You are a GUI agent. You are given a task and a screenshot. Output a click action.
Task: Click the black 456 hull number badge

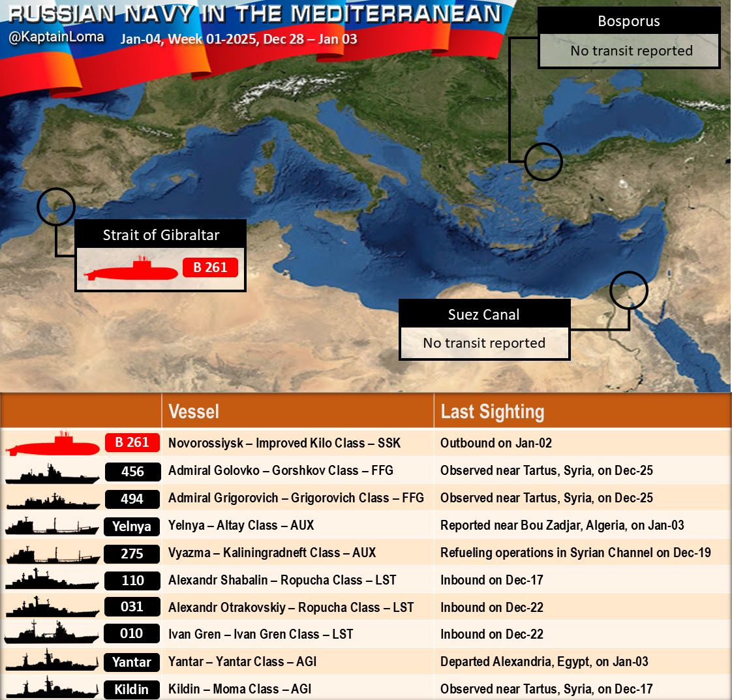pyautogui.click(x=132, y=472)
